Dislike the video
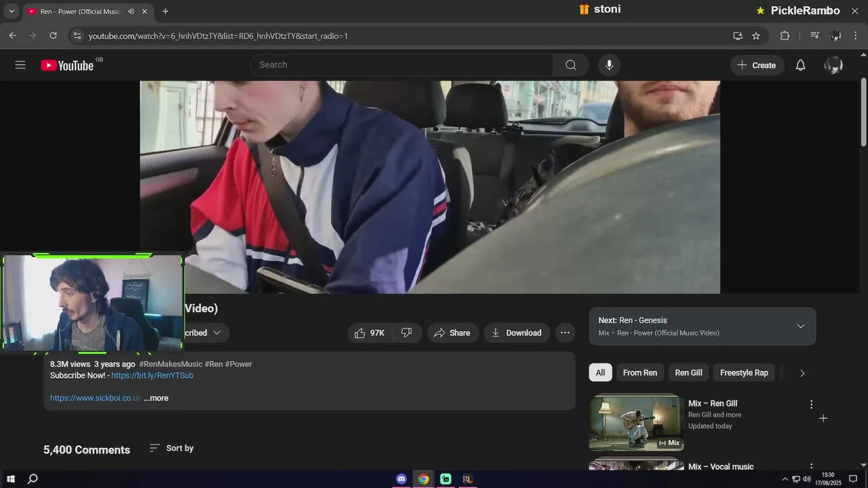 pos(406,333)
